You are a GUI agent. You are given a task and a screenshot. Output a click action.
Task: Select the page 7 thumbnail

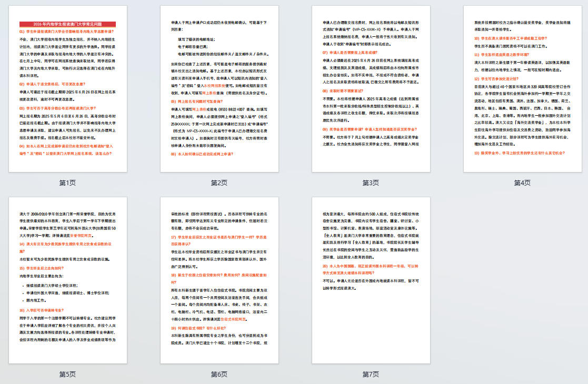point(371,280)
